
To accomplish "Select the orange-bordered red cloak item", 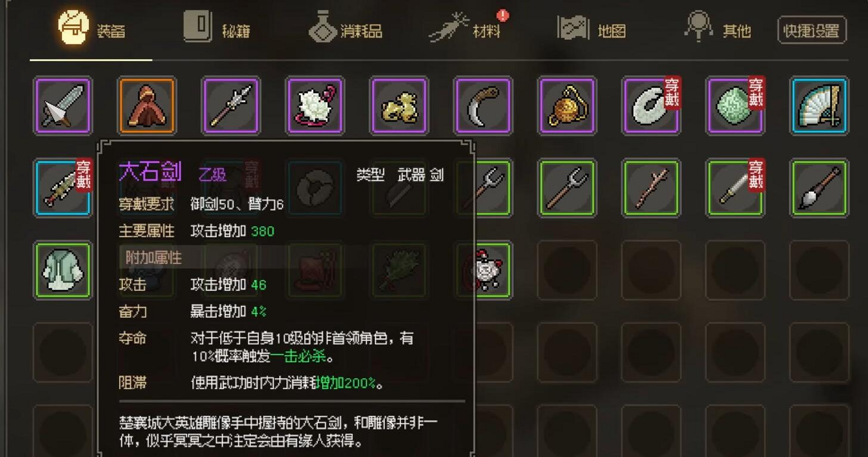I will click(147, 105).
